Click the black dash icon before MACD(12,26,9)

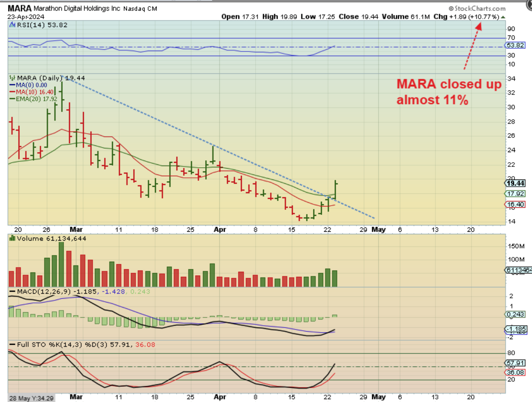coord(12,292)
